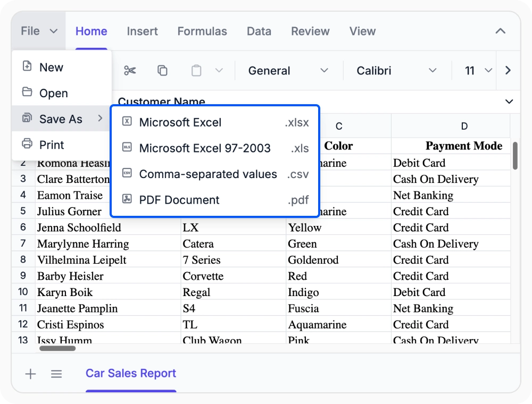Click the cell containing Indigo
Viewport: 532px width, 404px height.
338,292
